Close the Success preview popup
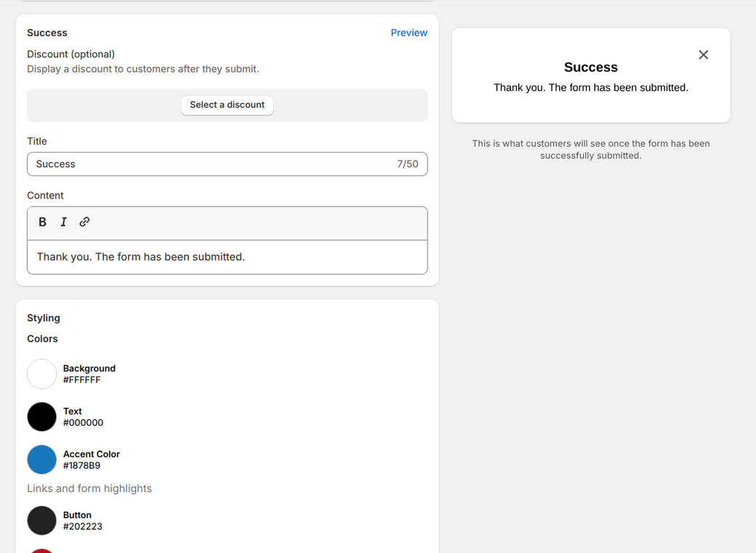This screenshot has width=756, height=553. 704,55
